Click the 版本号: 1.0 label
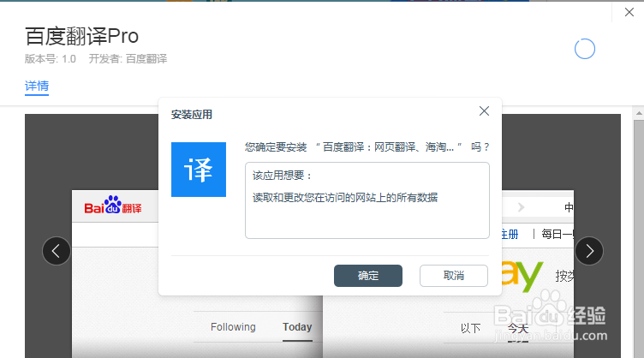Screen dimensions: 644x358 51,59
